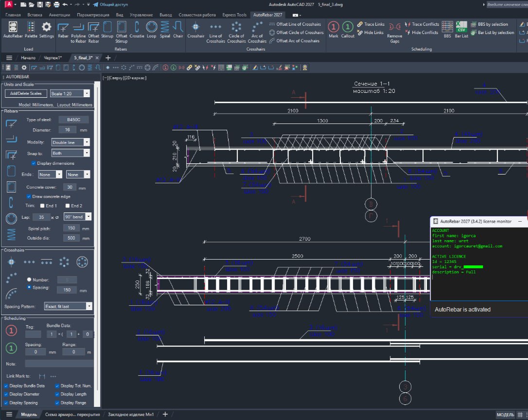Open Spacing Pattern Exact, fit last dropdown

[68, 306]
